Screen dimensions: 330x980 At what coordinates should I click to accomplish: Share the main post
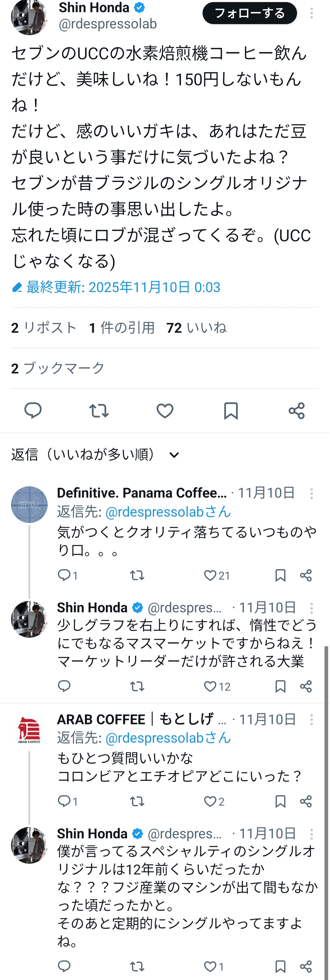(x=297, y=411)
